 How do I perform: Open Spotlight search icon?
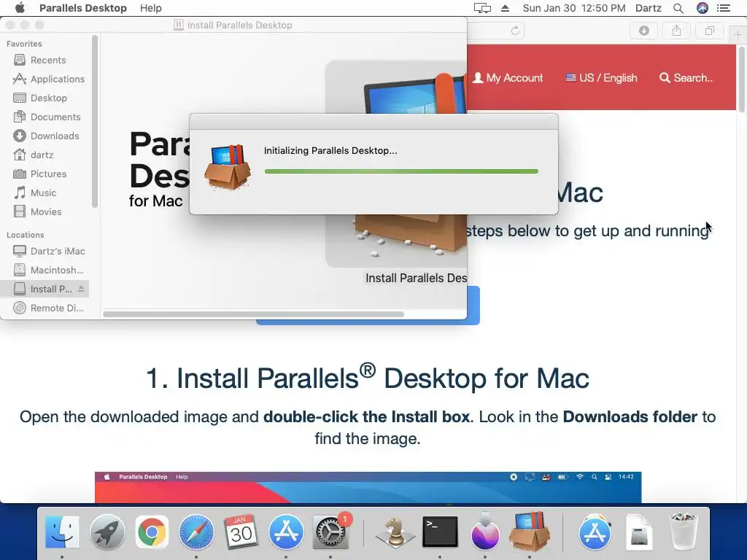(678, 8)
